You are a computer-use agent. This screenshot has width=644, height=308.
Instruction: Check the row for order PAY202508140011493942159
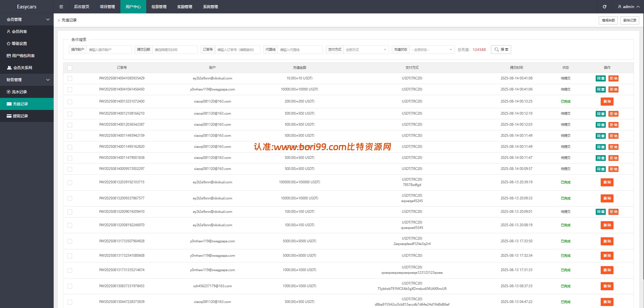(70, 136)
